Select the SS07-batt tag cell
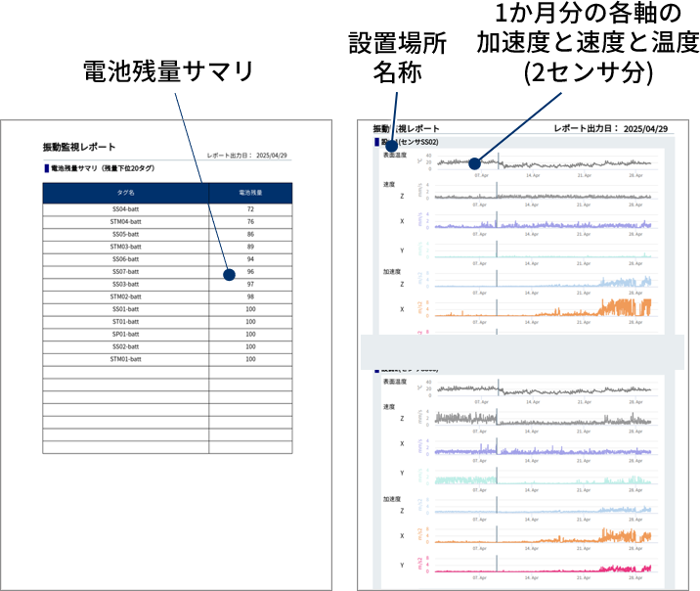Image resolution: width=700 pixels, height=591 pixels. pos(125,272)
